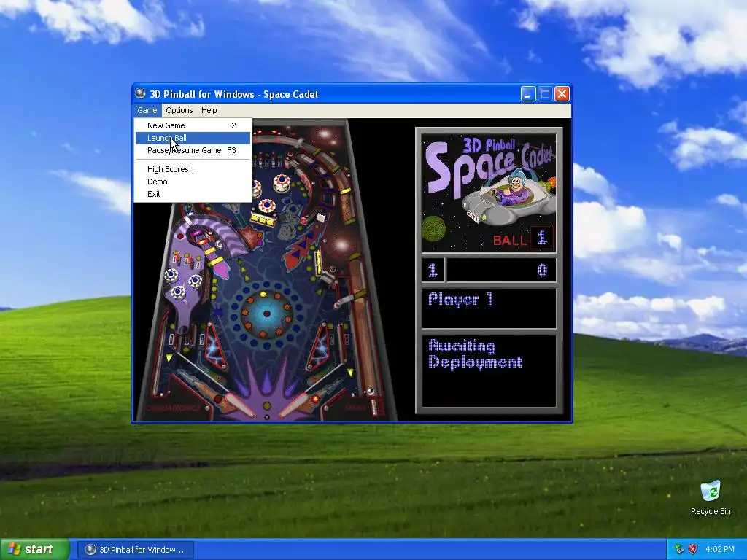This screenshot has width=747, height=560.
Task: Open High Scores from Game menu
Action: point(193,169)
